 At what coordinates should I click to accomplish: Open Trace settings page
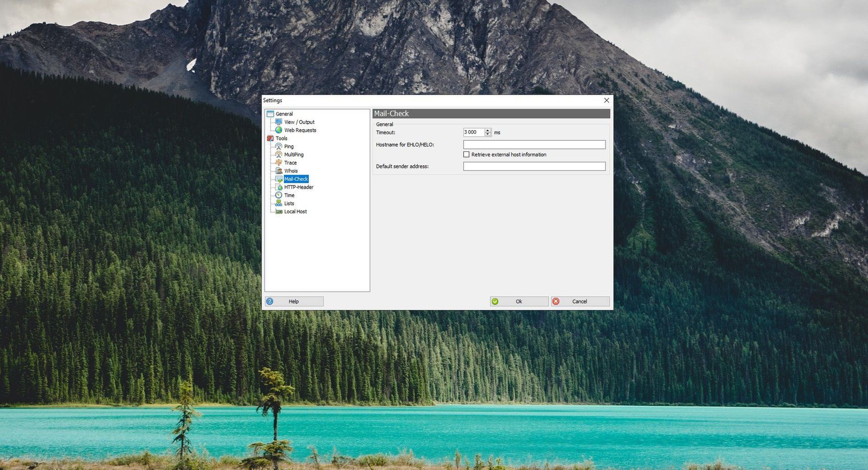290,163
